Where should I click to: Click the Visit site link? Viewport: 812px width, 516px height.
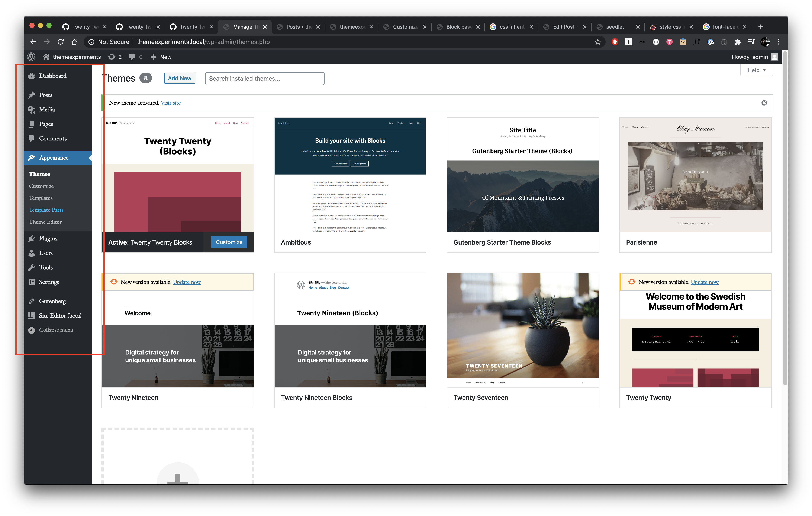pos(171,103)
